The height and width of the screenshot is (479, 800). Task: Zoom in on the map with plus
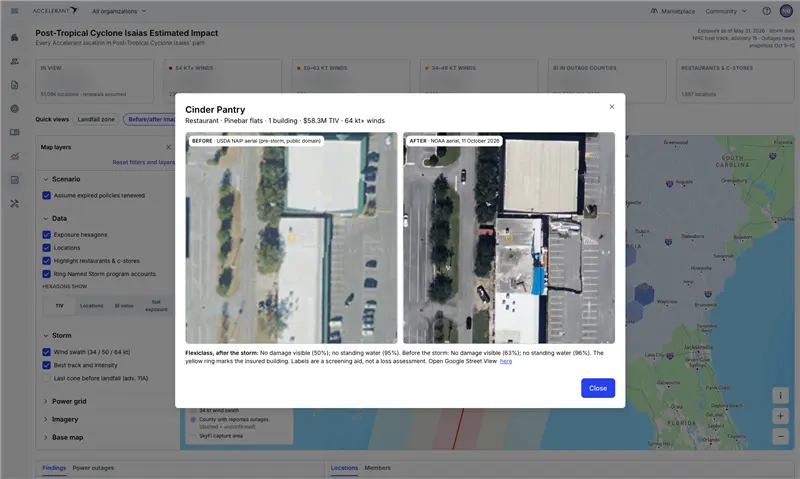click(x=780, y=416)
